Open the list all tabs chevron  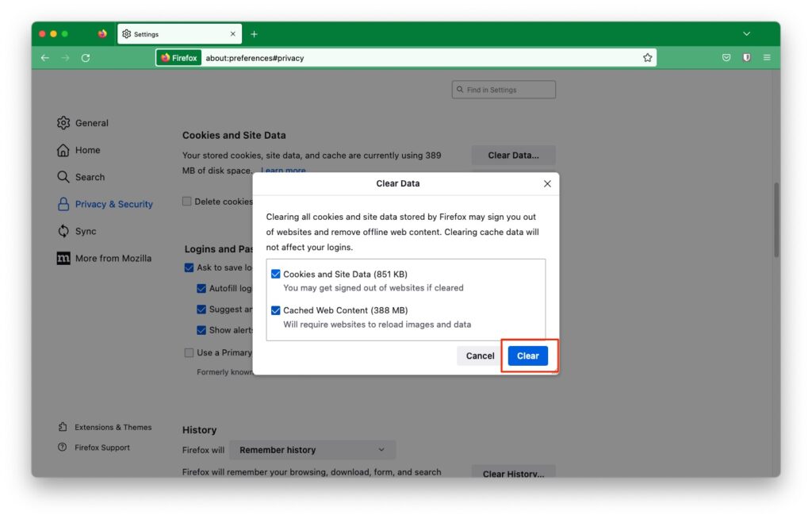pyautogui.click(x=746, y=34)
